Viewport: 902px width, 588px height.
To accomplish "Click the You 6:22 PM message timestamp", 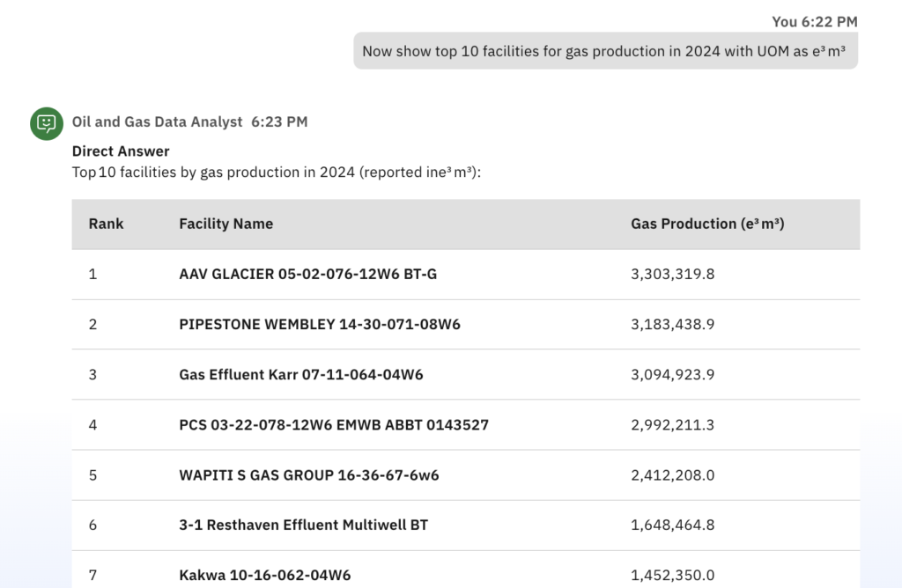I will pos(814,21).
